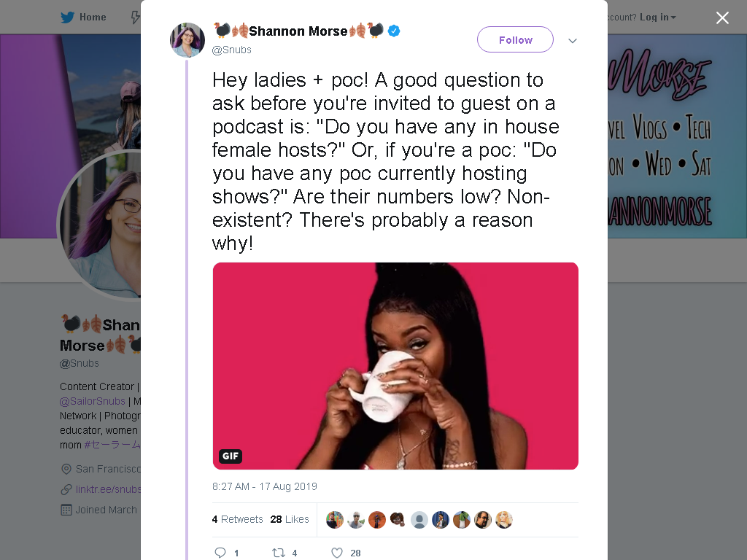747x560 pixels.
Task: Play the GIF of woman sipping tea
Action: pos(395,366)
